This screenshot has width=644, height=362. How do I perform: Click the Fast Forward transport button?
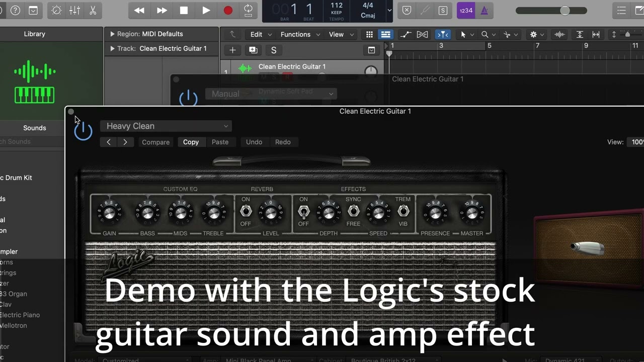point(162,10)
